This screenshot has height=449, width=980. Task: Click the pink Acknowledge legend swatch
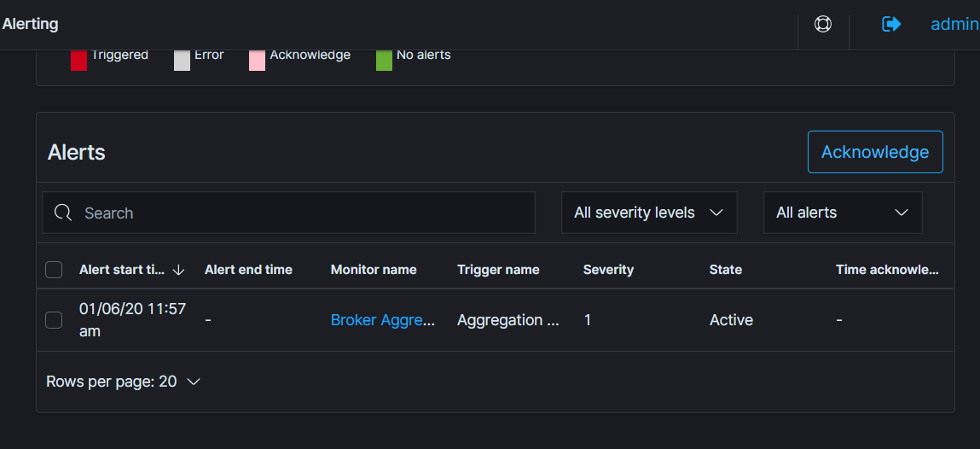tap(257, 58)
